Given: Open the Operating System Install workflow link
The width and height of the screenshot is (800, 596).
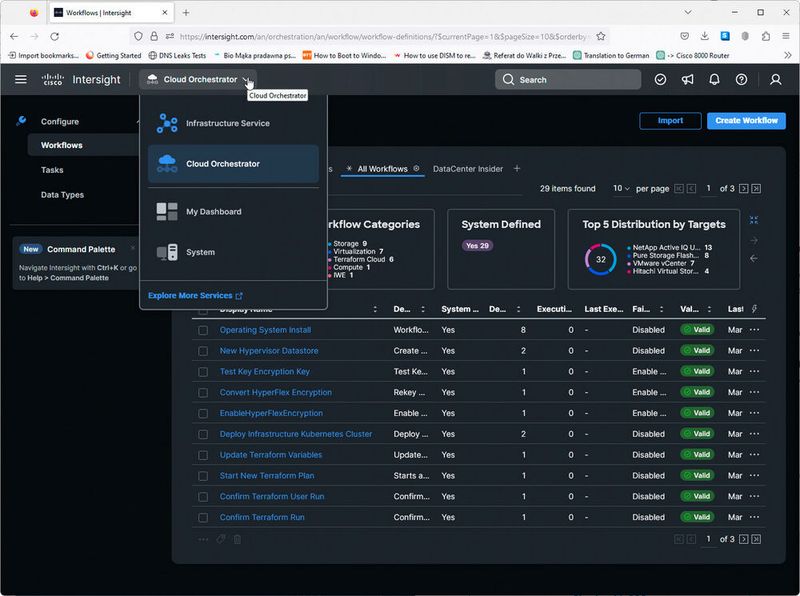Looking at the screenshot, I should [265, 330].
